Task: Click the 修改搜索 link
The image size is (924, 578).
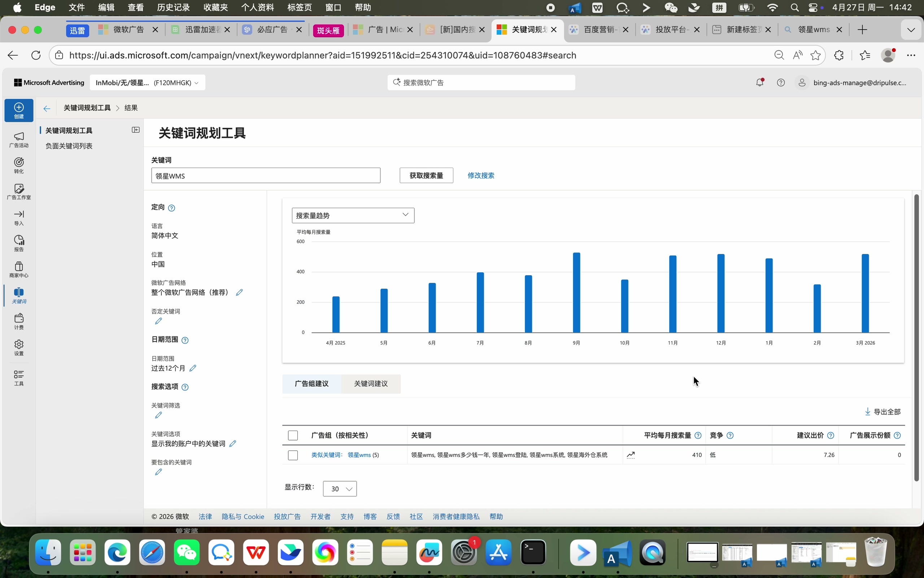Action: 481,176
